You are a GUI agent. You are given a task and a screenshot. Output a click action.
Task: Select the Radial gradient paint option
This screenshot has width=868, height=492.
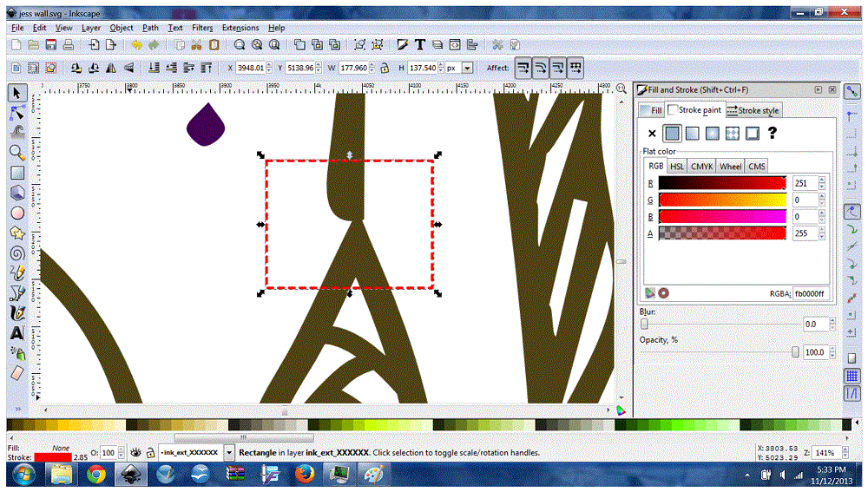[x=712, y=134]
